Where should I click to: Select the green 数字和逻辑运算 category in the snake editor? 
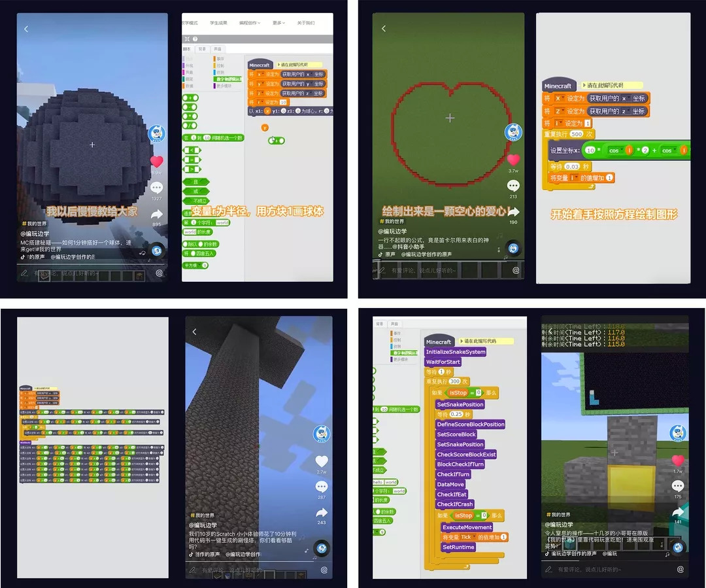405,353
